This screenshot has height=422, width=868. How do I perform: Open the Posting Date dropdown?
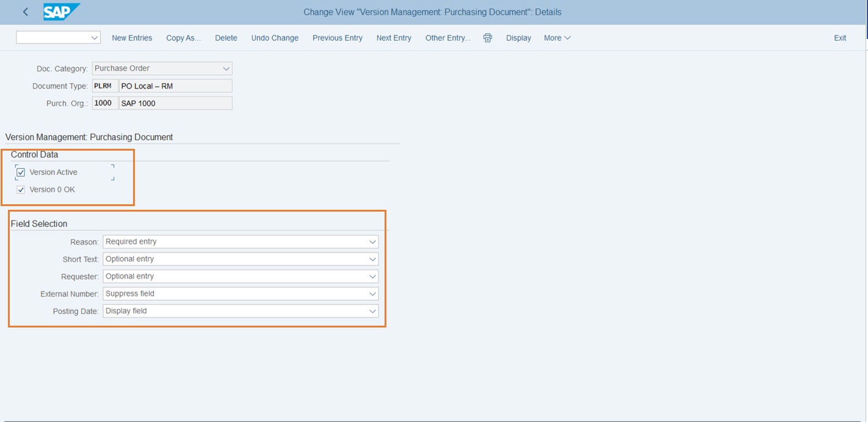(x=372, y=311)
